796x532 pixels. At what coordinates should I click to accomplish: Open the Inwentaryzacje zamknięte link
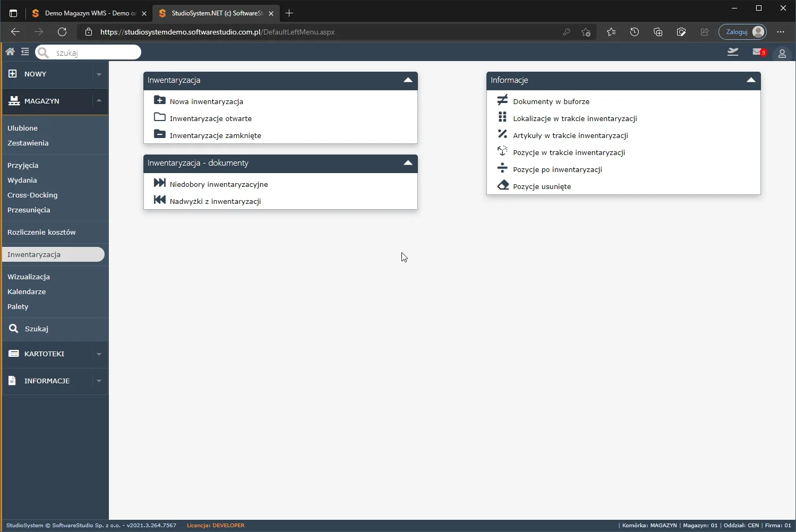click(x=216, y=135)
